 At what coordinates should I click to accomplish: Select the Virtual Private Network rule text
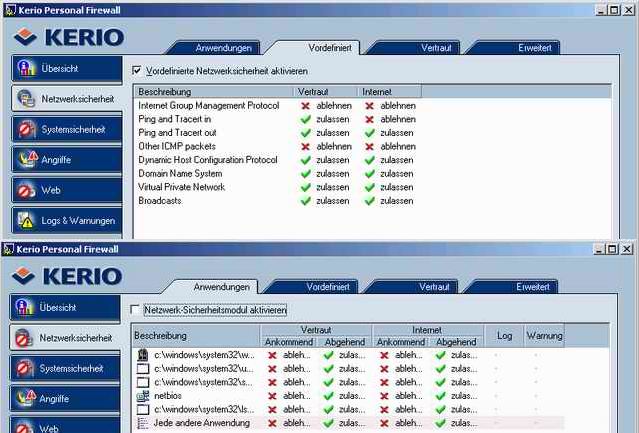(181, 187)
